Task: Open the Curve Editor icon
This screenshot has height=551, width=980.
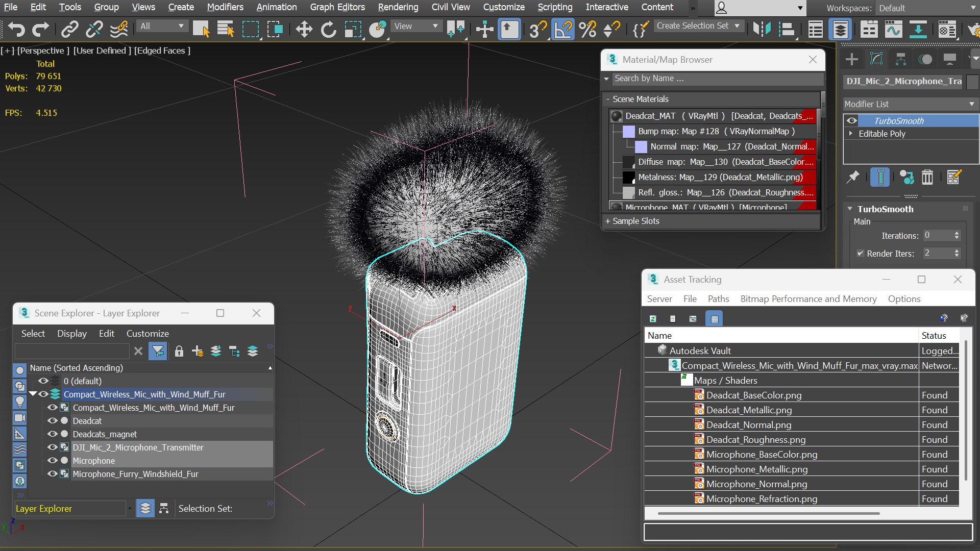Action: 893,29
